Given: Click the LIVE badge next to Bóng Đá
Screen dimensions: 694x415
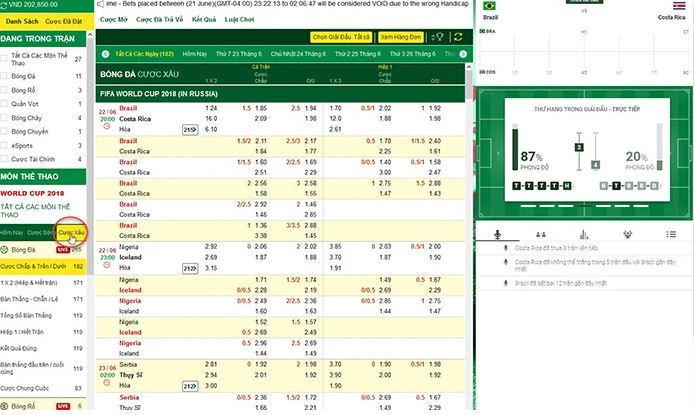Looking at the screenshot, I should pyautogui.click(x=63, y=250).
